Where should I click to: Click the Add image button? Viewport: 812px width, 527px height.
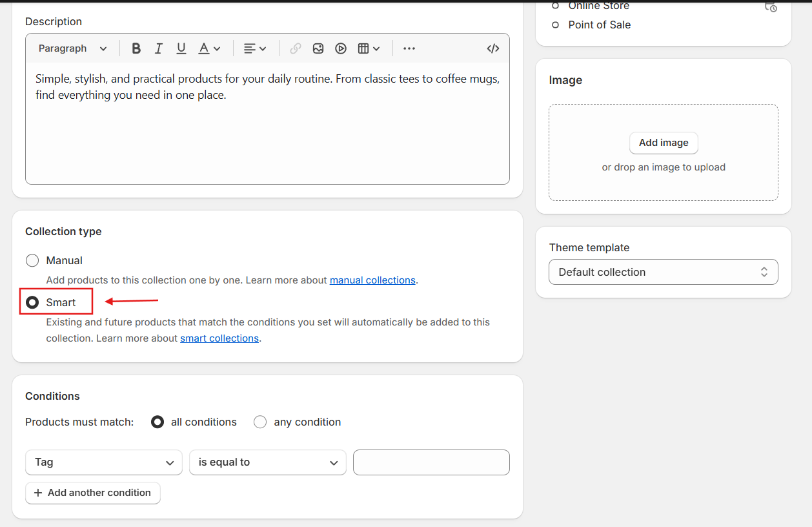point(664,143)
